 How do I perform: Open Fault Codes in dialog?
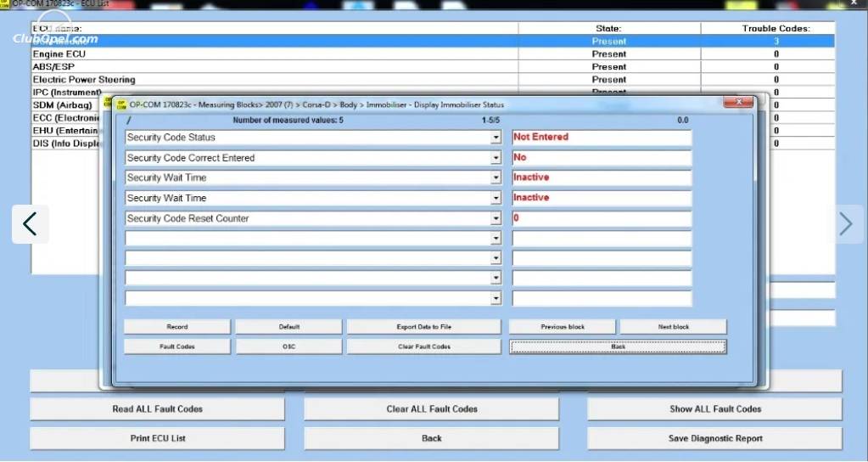(x=177, y=346)
